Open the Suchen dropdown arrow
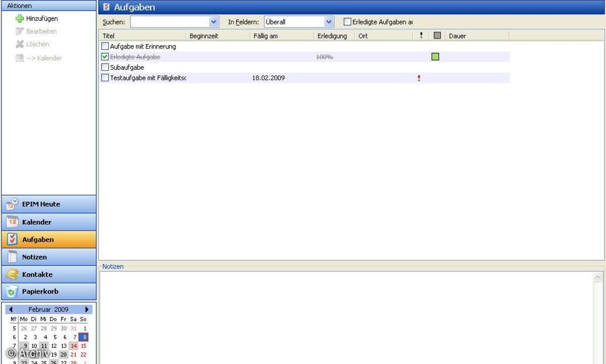Viewport: 606px width, 364px height. coord(214,22)
